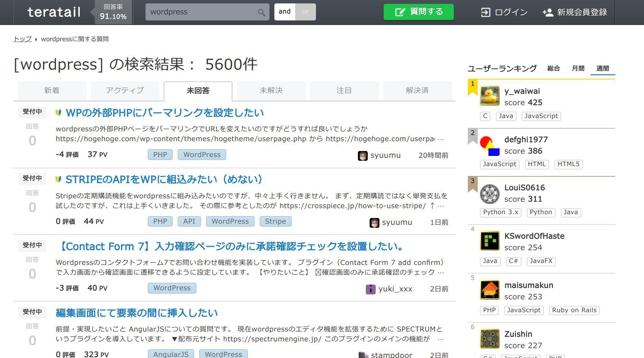Image resolution: width=644 pixels, height=358 pixels.
Task: Switch to the 新着 tab
Action: pyautogui.click(x=52, y=91)
